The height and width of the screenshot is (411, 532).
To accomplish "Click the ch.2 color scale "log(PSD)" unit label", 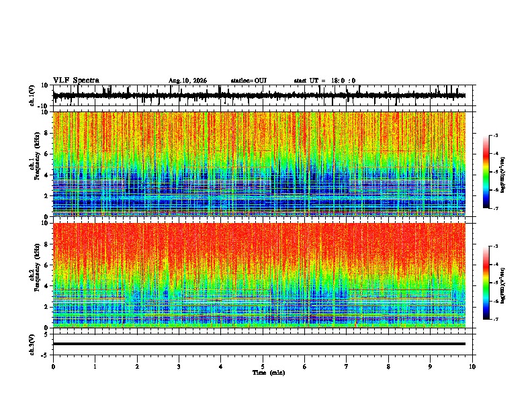I will [503, 285].
